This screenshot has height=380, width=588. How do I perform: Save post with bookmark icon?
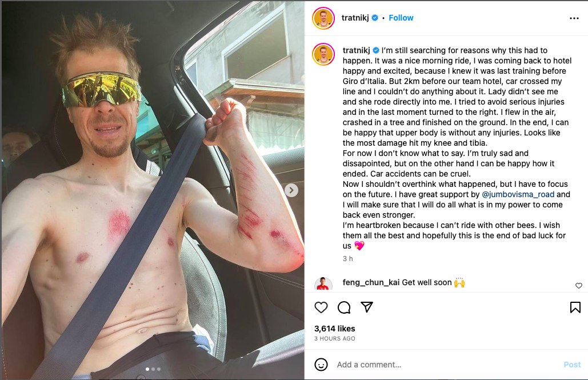[575, 307]
